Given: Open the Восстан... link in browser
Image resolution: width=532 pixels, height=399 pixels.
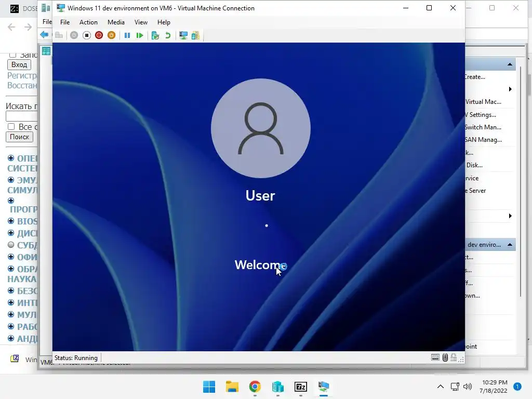Looking at the screenshot, I should 22,85.
